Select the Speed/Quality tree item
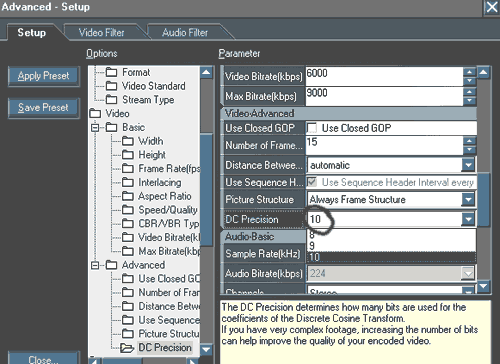 click(168, 210)
